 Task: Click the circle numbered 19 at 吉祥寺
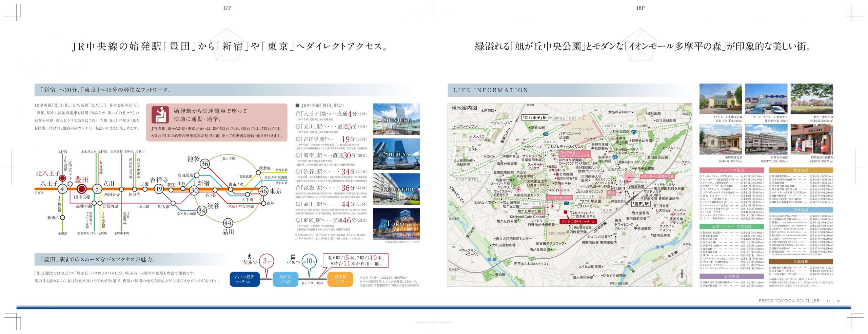coord(159,189)
